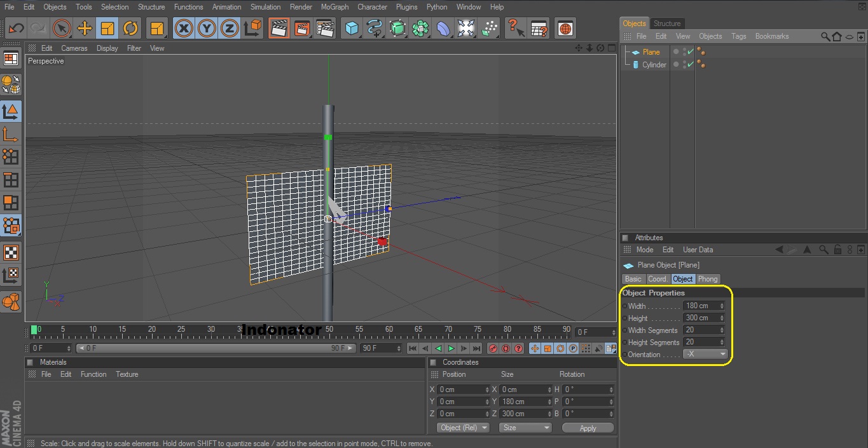Click the Undo arrow icon

(17, 28)
